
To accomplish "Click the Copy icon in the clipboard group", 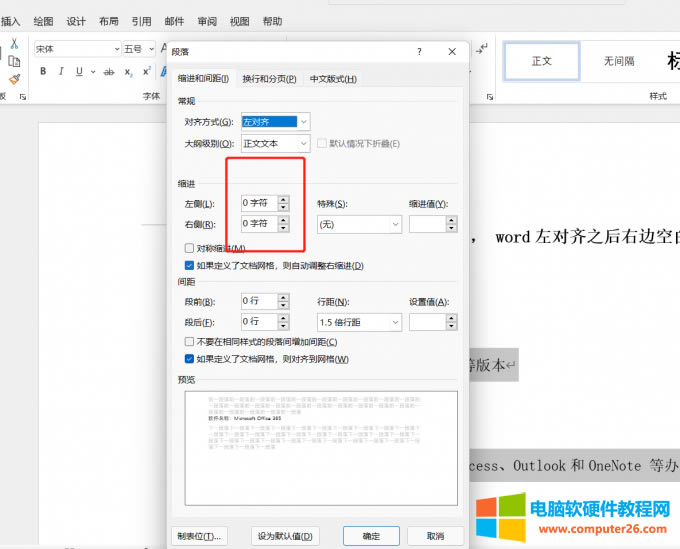I will pos(15,62).
